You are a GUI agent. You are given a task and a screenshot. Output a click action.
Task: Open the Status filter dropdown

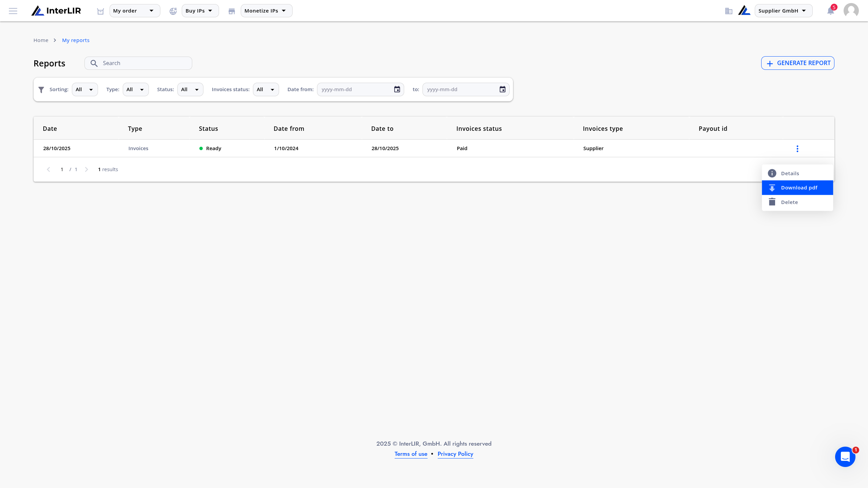pos(190,89)
